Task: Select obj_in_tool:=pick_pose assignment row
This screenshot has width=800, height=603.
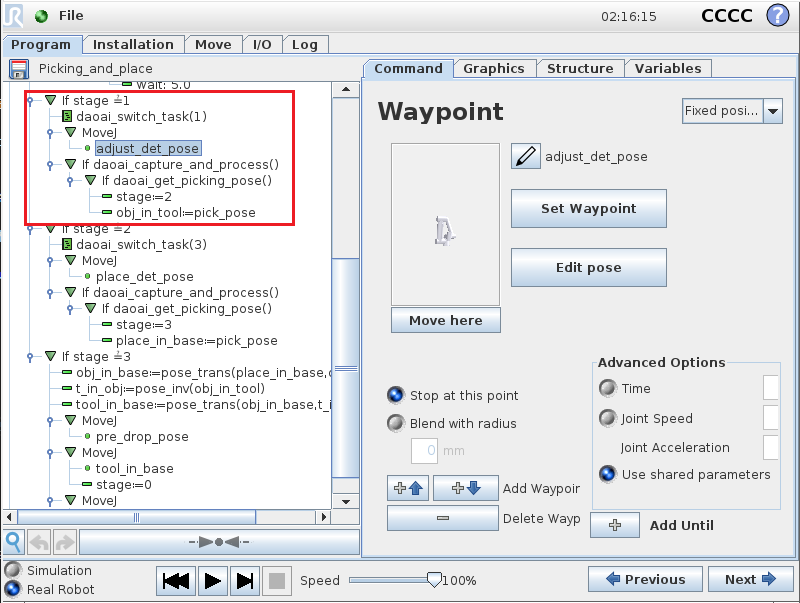Action: (179, 212)
